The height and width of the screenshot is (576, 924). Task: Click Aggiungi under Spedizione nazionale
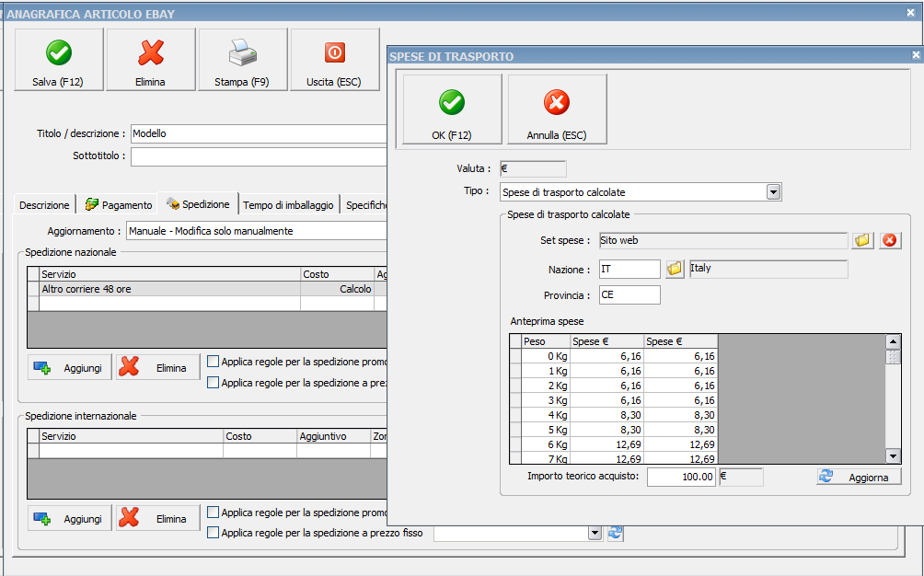70,366
